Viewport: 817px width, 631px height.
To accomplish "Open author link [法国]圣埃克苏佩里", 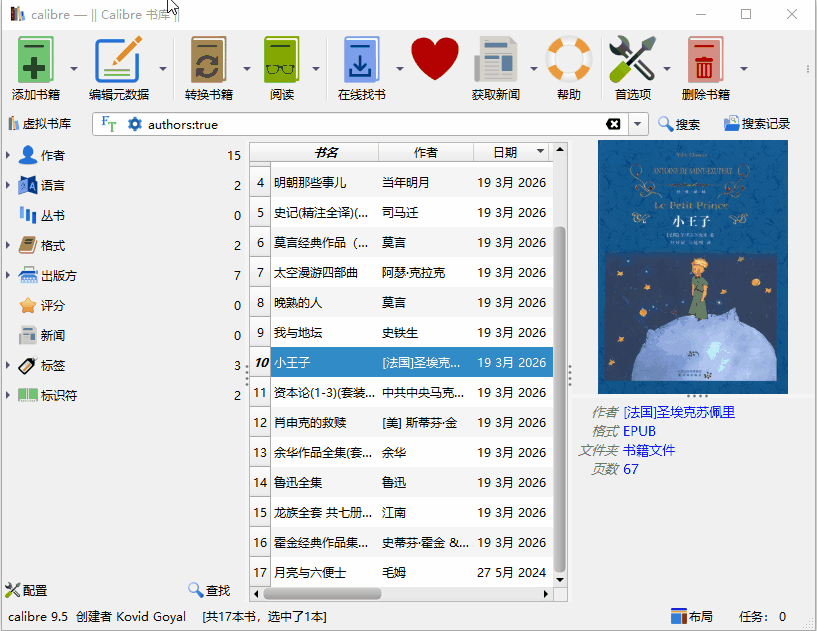I will [x=679, y=412].
